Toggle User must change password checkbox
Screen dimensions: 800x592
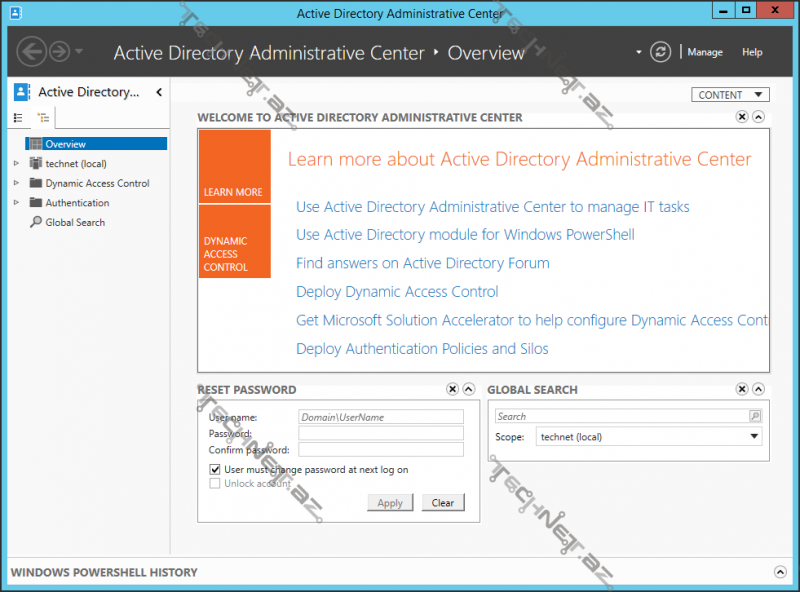215,469
